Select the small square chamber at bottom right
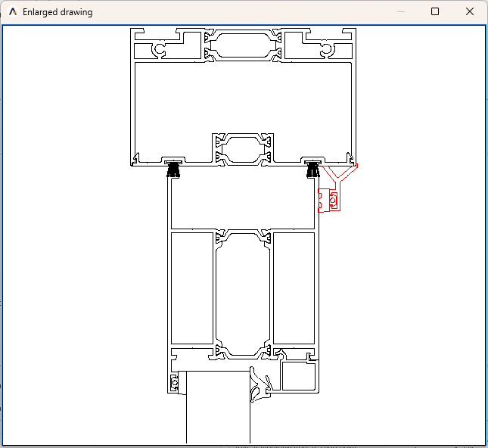This screenshot has width=488, height=448. click(x=298, y=376)
